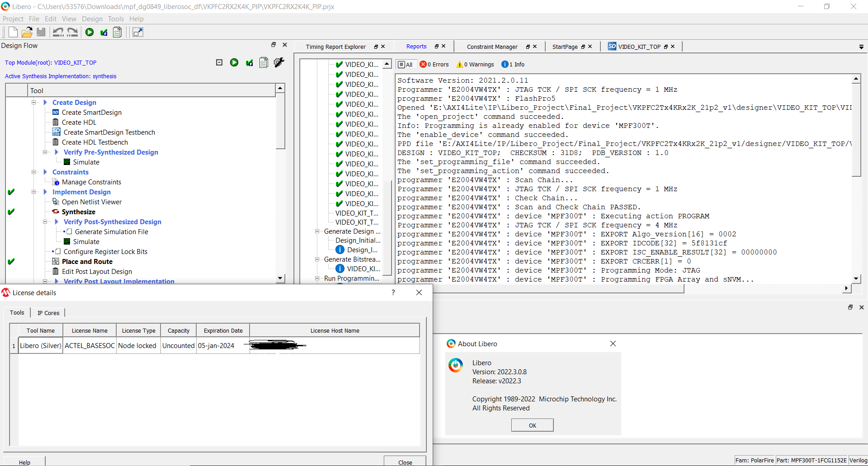This screenshot has width=868, height=466.
Task: Collapse the Implement Design tree branch
Action: pyautogui.click(x=34, y=192)
